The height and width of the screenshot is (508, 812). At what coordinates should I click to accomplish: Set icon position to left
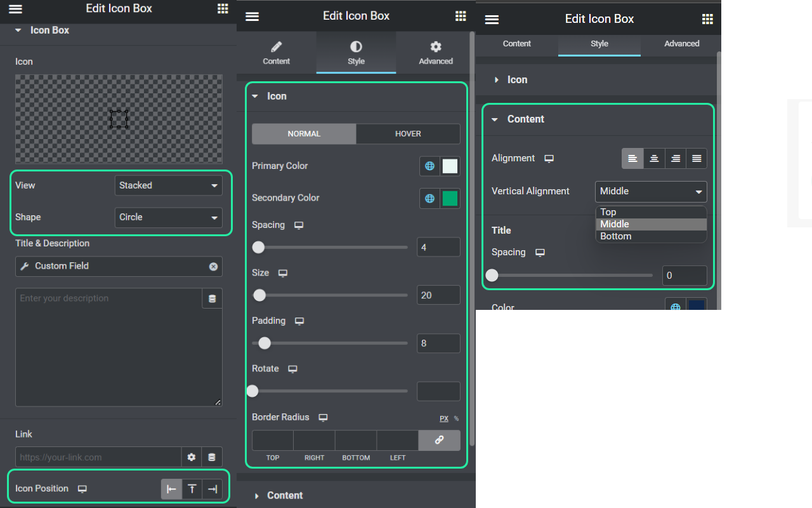[171, 489]
